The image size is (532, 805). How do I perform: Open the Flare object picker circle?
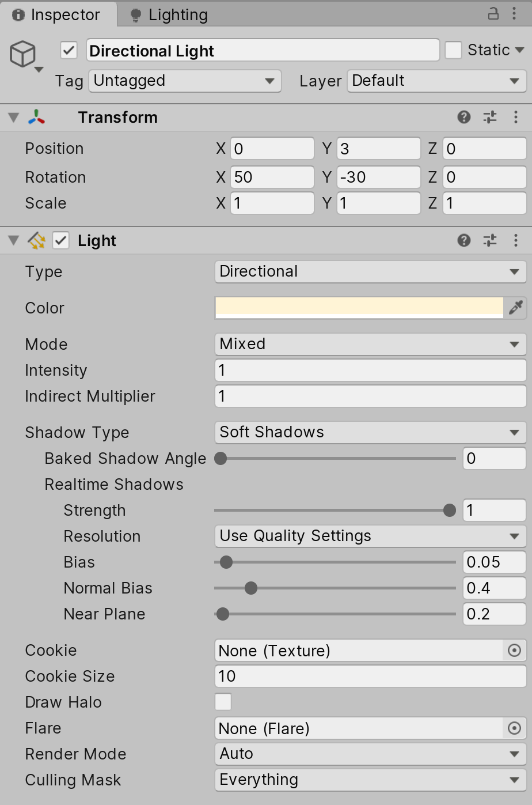coord(514,728)
